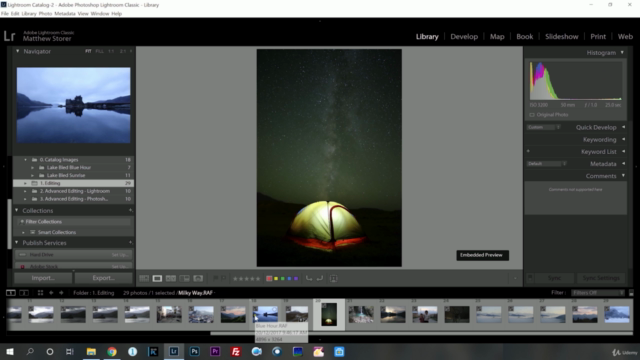This screenshot has width=640, height=360.
Task: Select Blue Hour thumbnail in filmstrip
Action: pyautogui.click(x=265, y=314)
